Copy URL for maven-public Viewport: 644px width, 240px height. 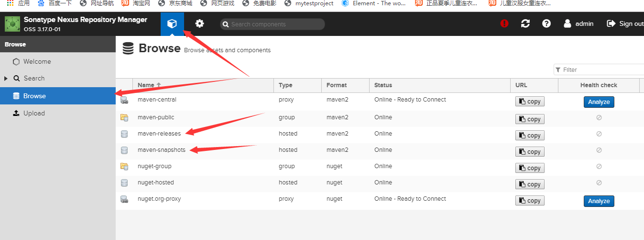530,119
